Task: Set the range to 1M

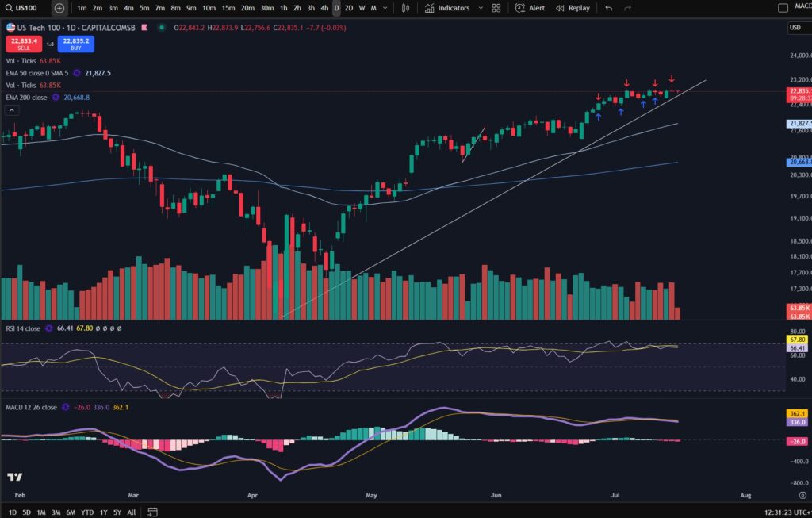Action: tap(41, 512)
